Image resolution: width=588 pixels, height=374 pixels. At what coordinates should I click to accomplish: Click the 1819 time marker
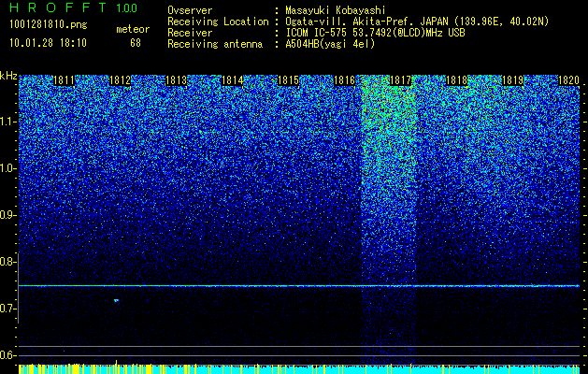tap(512, 80)
